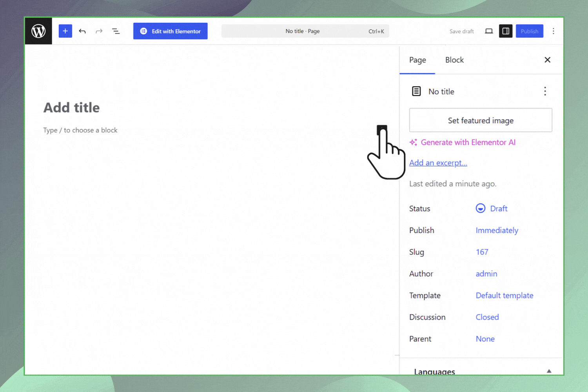
Task: Click the 'Last edited a minute ago.' text
Action: [x=453, y=183]
